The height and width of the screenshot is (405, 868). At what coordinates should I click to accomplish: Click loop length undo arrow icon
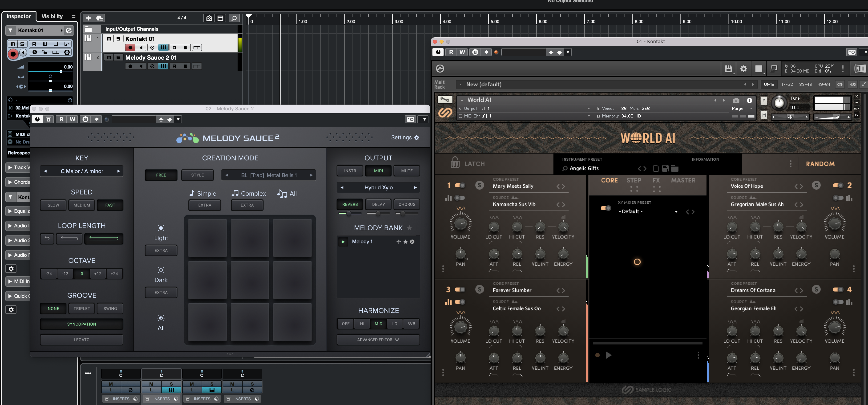click(47, 239)
